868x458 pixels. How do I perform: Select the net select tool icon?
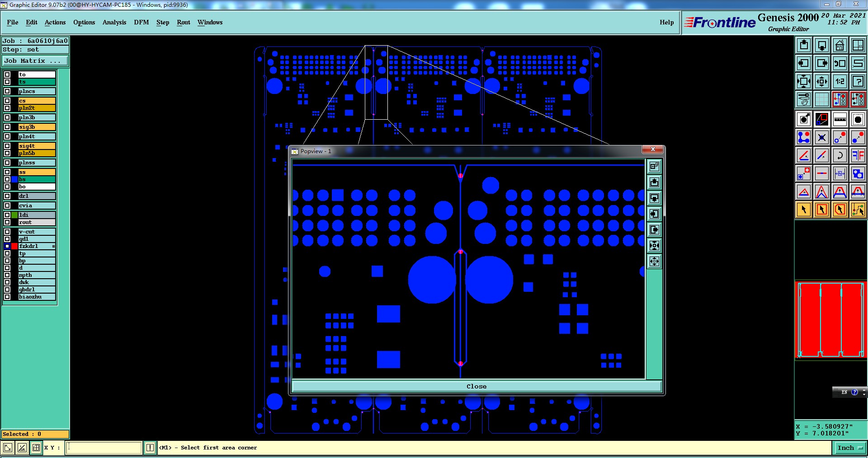(x=858, y=210)
